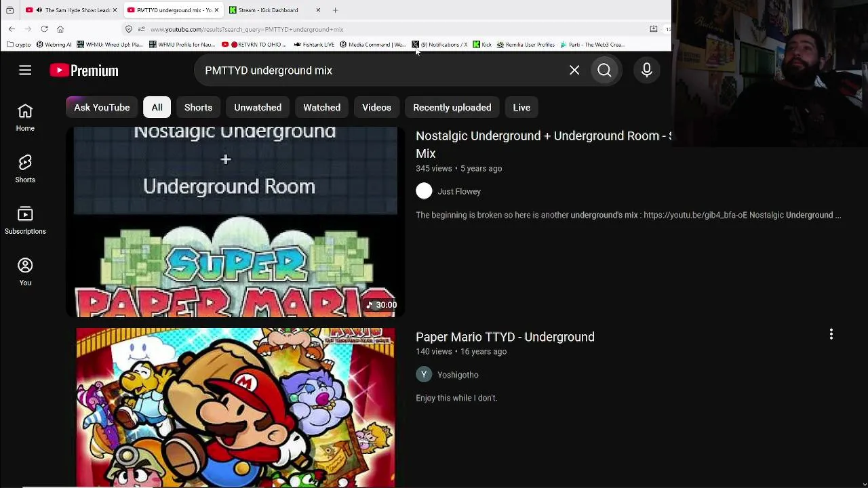Visit Just Flowey channel name
Image resolution: width=868 pixels, height=488 pixels.
coord(459,191)
